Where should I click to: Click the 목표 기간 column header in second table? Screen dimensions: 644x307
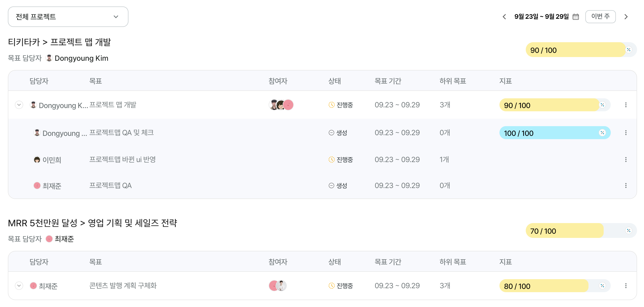click(x=388, y=262)
